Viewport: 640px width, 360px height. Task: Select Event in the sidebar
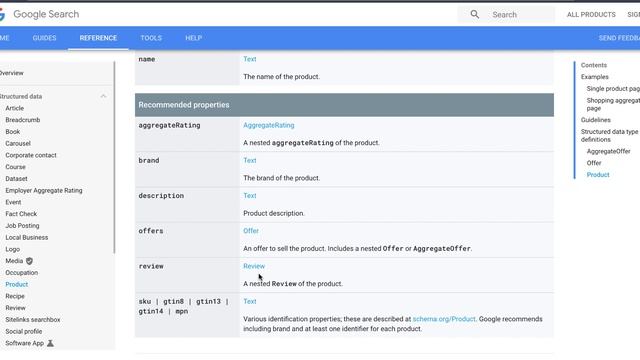13,202
